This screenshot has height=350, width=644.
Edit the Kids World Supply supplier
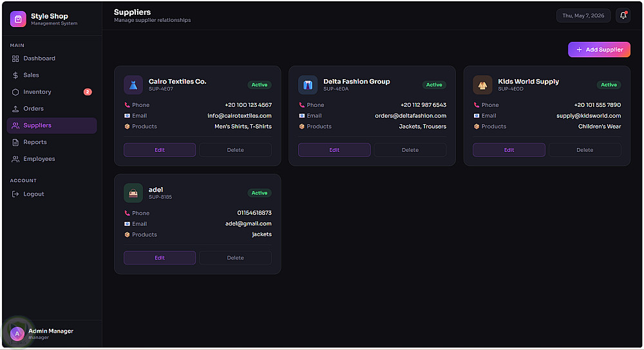click(x=509, y=150)
